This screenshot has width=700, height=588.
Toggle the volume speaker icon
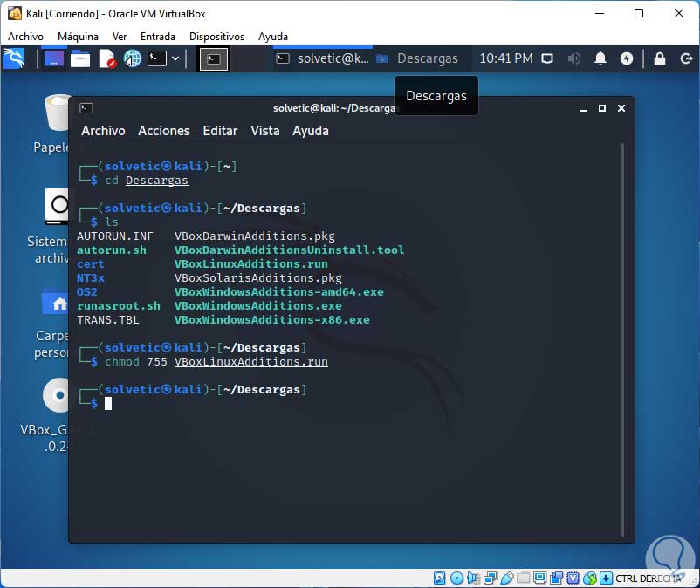click(x=573, y=58)
